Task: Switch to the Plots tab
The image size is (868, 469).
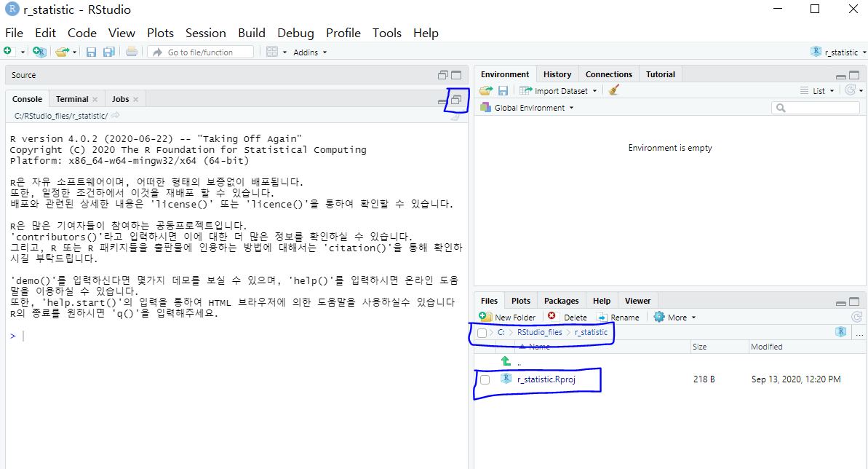Action: pyautogui.click(x=520, y=301)
